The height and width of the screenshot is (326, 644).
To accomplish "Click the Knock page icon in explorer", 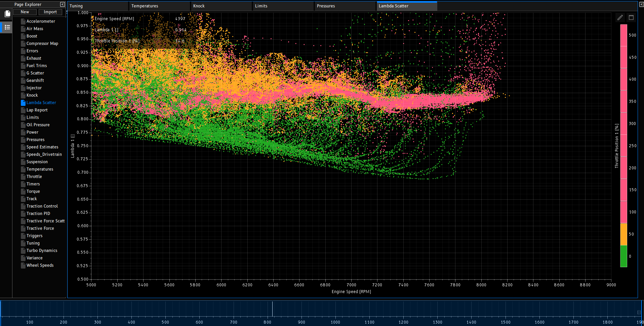I will coord(23,95).
